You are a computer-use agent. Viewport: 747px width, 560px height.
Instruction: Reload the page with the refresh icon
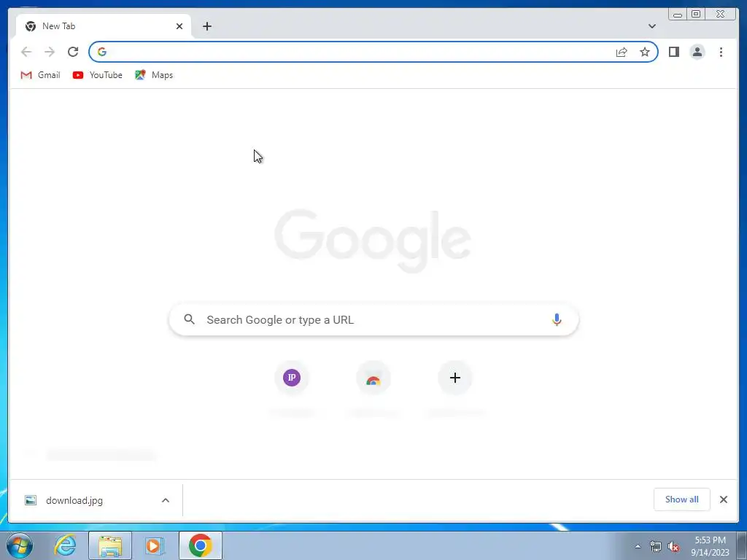click(x=73, y=52)
